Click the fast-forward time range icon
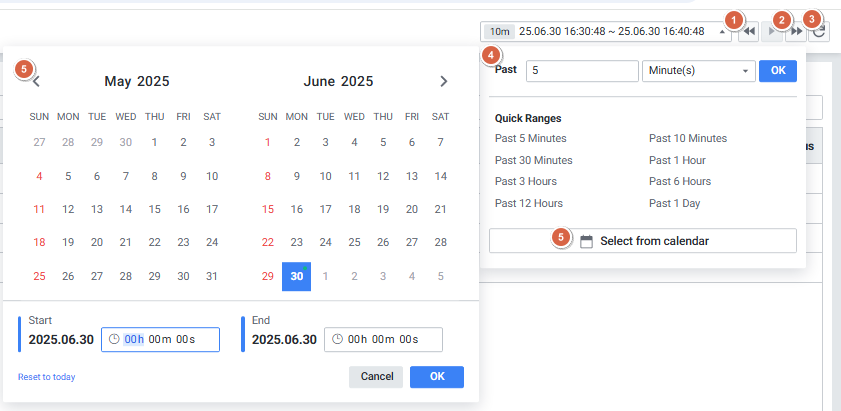 click(x=796, y=32)
